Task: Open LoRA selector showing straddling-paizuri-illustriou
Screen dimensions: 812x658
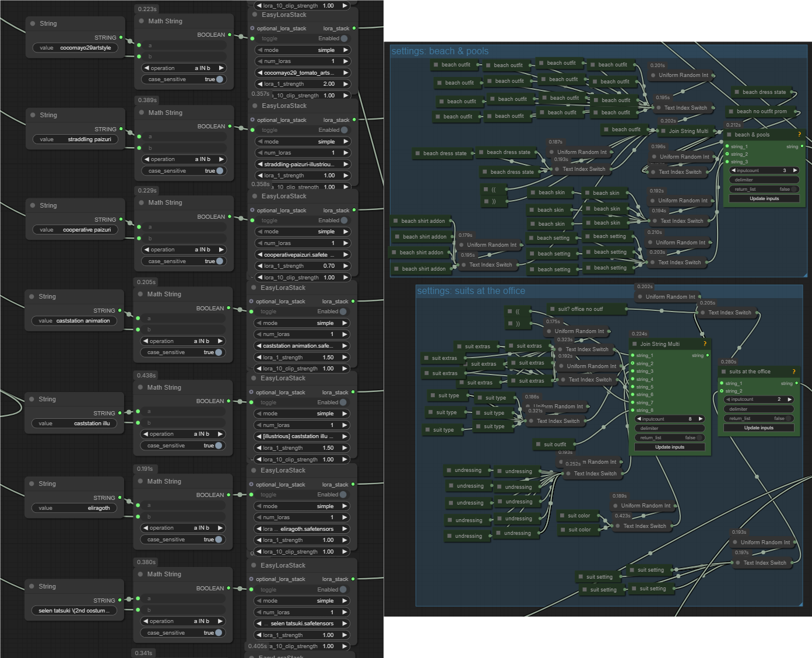Action: pyautogui.click(x=303, y=164)
